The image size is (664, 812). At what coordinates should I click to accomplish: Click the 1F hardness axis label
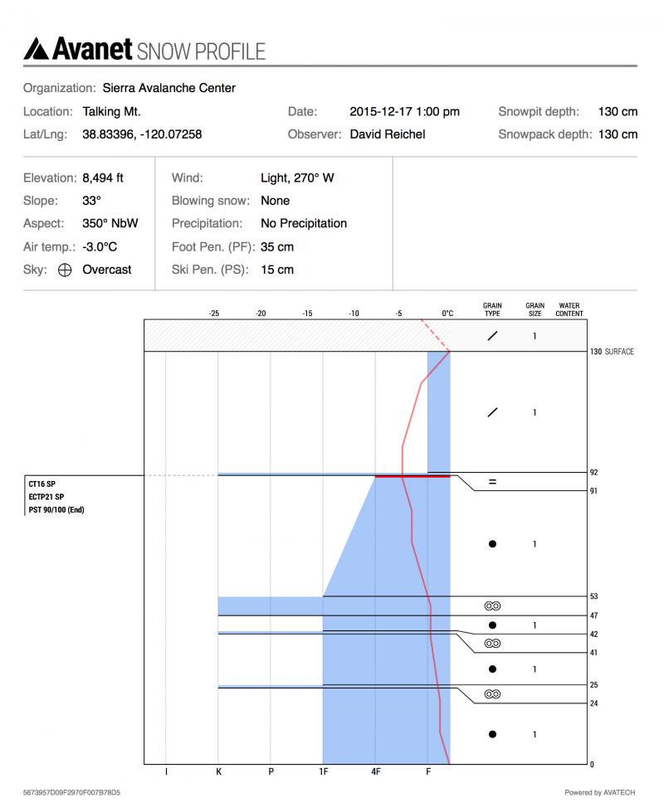(322, 773)
